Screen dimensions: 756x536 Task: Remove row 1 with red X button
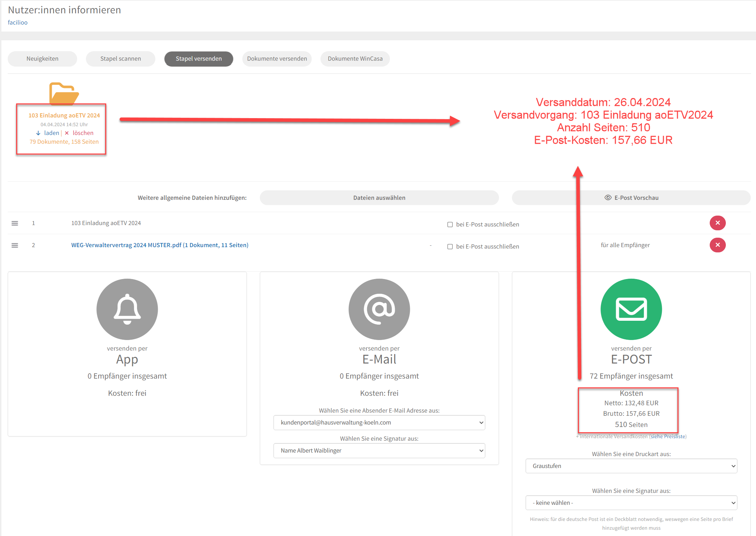point(717,223)
